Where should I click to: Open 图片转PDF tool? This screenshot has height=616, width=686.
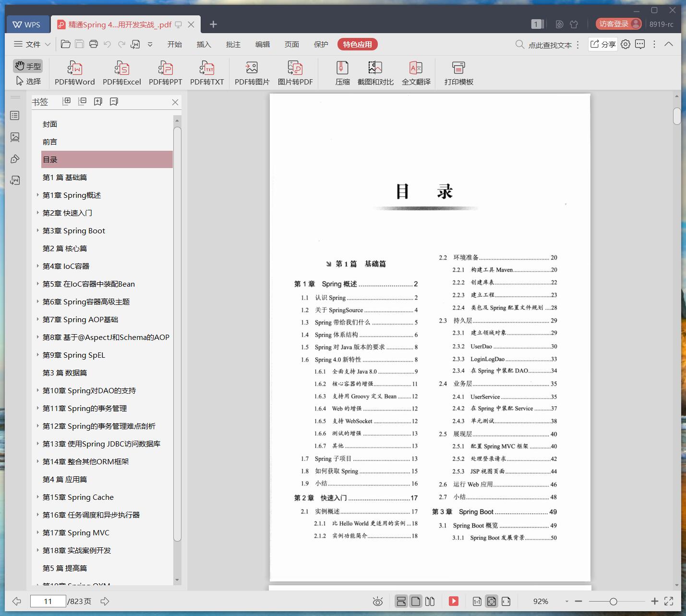(295, 73)
